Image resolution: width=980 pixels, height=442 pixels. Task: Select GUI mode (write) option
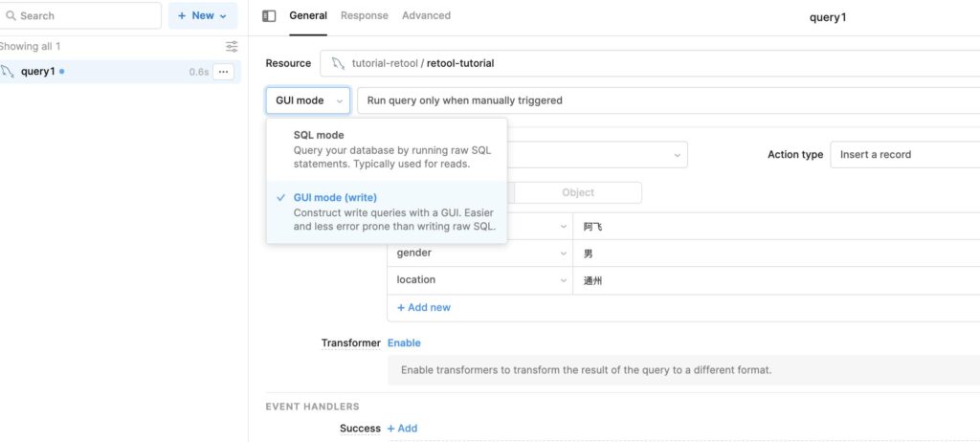[387, 212]
